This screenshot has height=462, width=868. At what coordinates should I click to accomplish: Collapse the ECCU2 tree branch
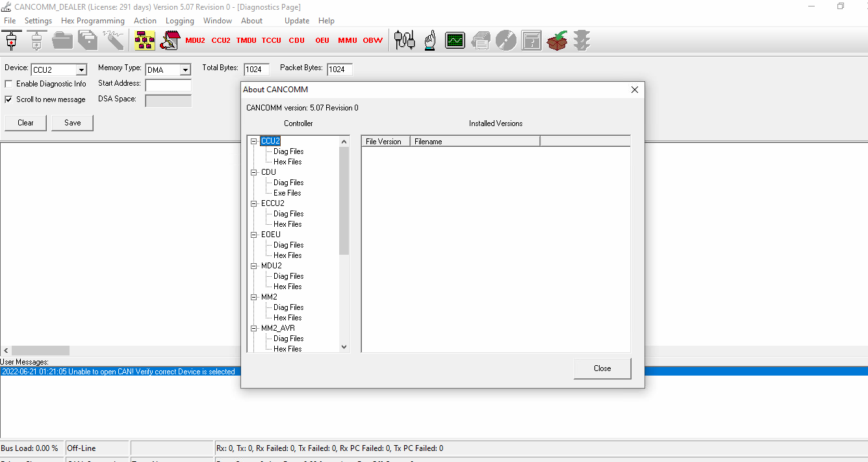coord(254,203)
